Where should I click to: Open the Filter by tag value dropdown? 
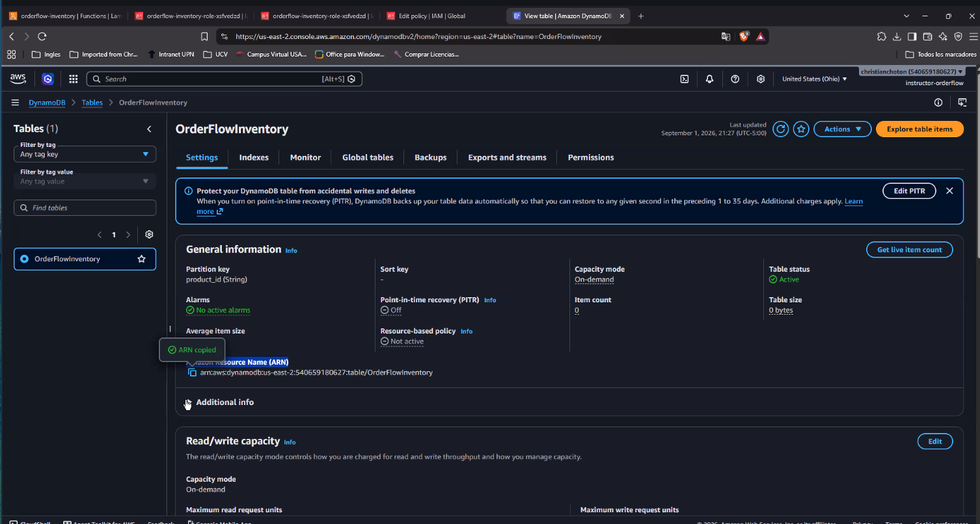[x=85, y=181]
